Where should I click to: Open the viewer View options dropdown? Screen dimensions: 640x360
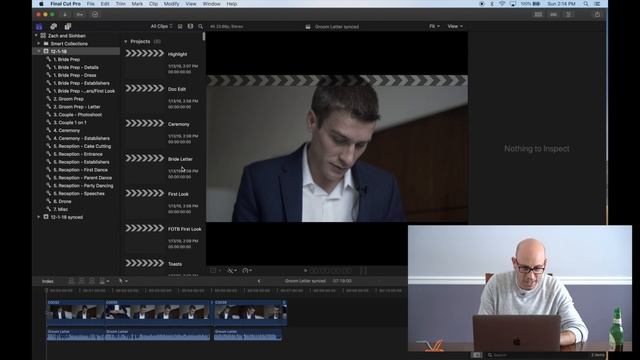tap(455, 27)
